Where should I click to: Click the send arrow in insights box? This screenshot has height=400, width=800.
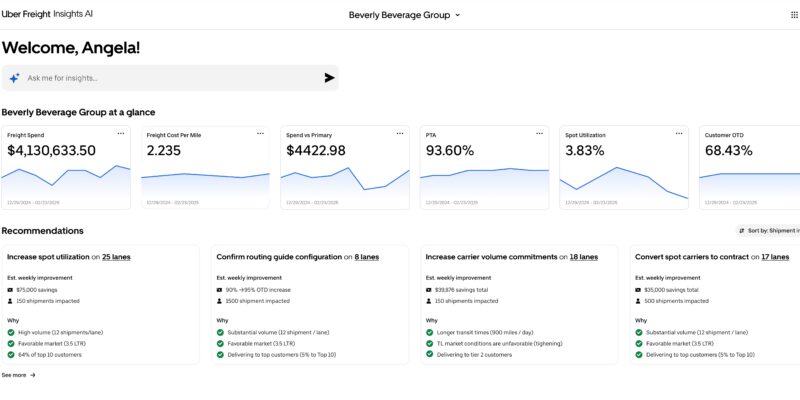click(x=330, y=78)
